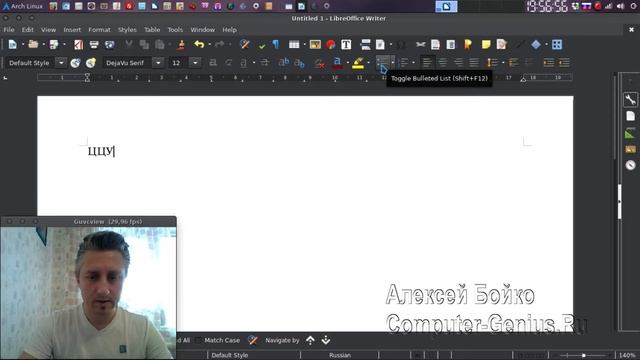Expand the insert table dropdown arrow
640x360 pixels.
click(304, 44)
